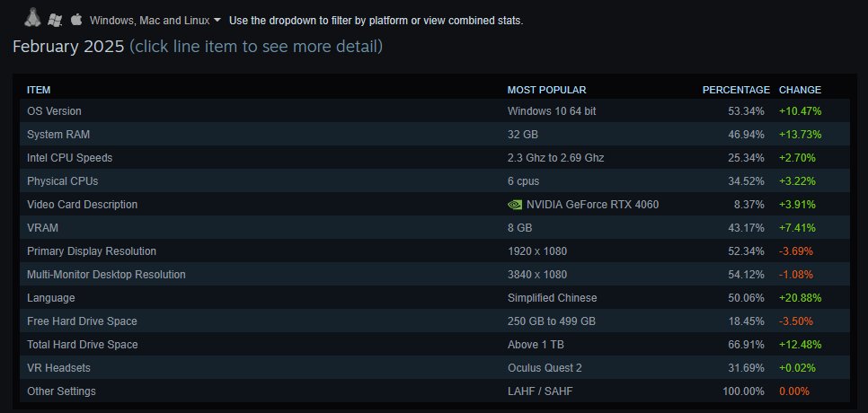
Task: Expand the Intel CPU Speeds row
Action: 435,158
